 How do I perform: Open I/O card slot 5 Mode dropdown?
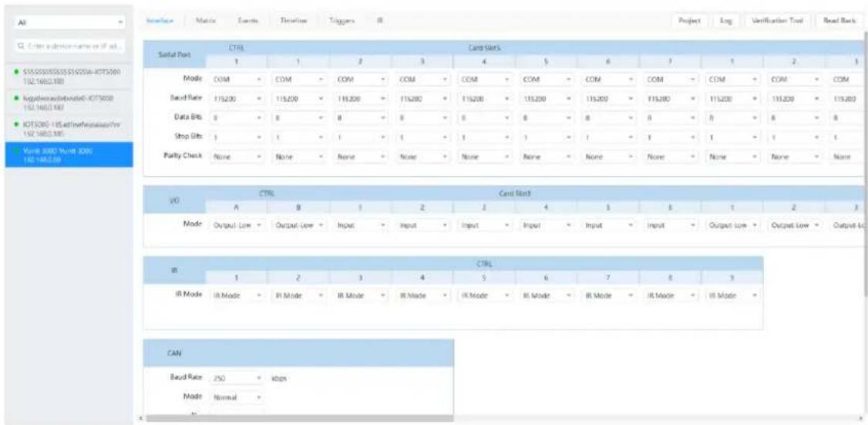point(610,227)
